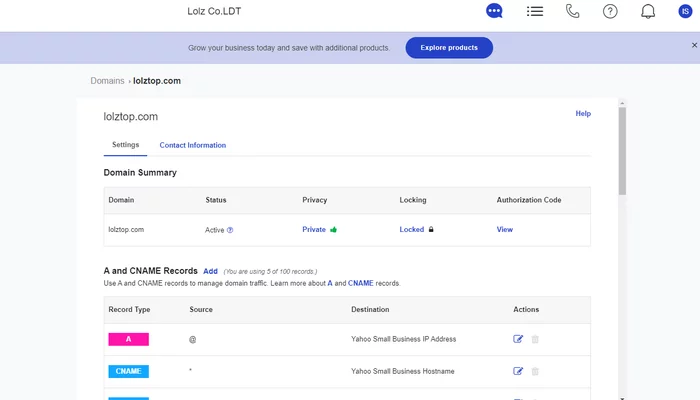Select the Settings tab
The image size is (700, 400).
(125, 145)
